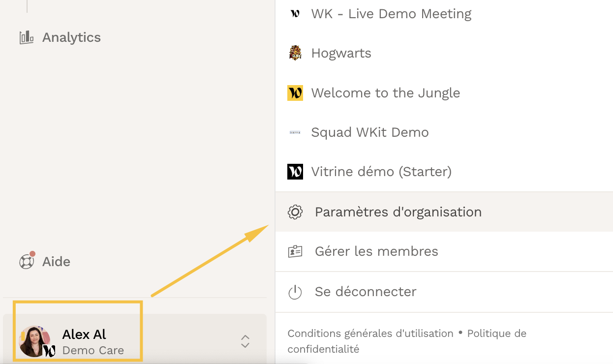
Task: Open the Alex Al profile menu
Action: (x=135, y=339)
